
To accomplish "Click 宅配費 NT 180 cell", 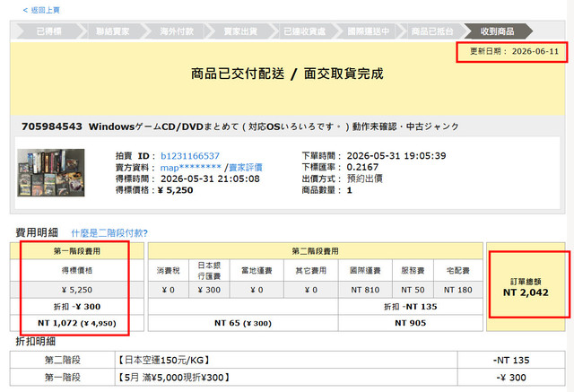I will pos(458,290).
